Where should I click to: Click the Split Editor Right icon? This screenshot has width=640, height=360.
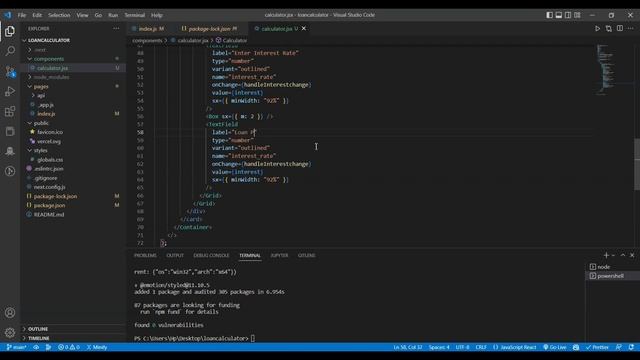[620, 29]
